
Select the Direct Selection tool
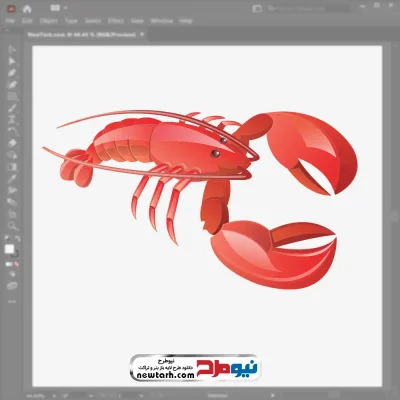(12, 61)
